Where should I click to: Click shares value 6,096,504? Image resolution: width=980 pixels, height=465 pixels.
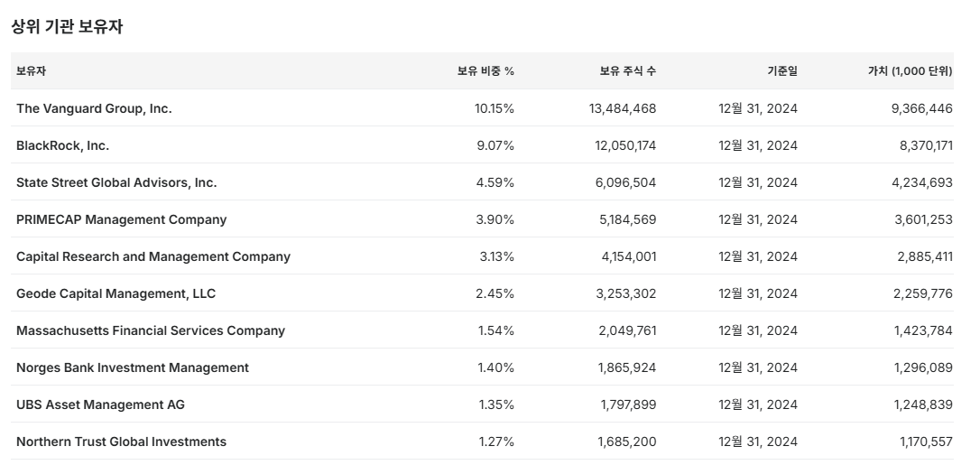(627, 182)
